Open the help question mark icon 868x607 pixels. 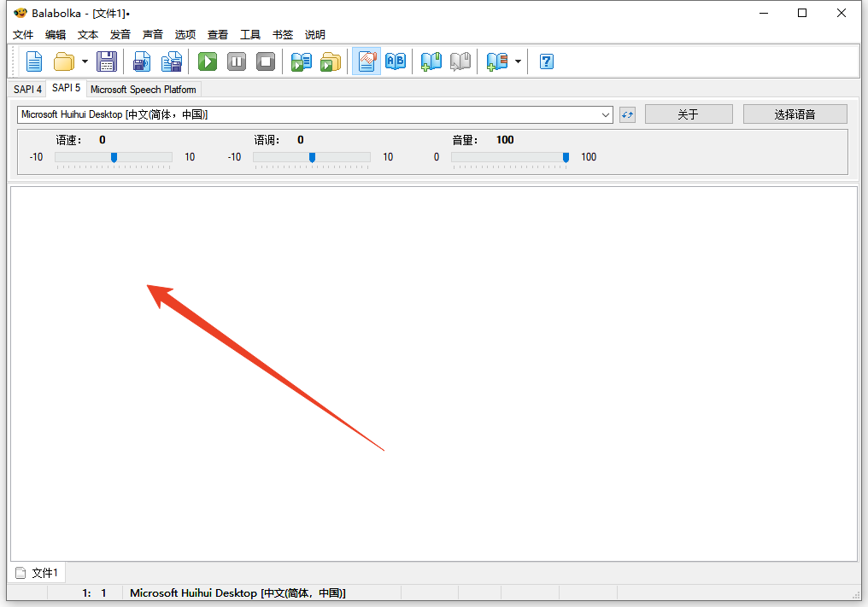click(547, 61)
